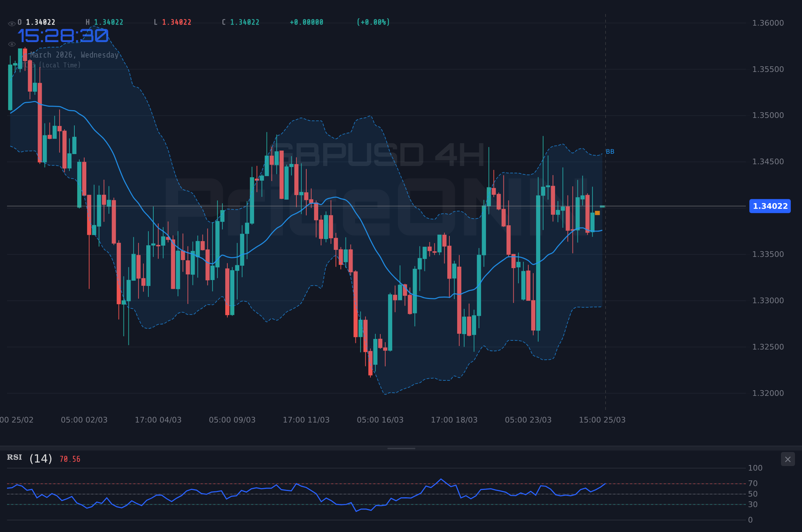Click the BB label on the chart
The width and height of the screenshot is (802, 532).
(610, 151)
